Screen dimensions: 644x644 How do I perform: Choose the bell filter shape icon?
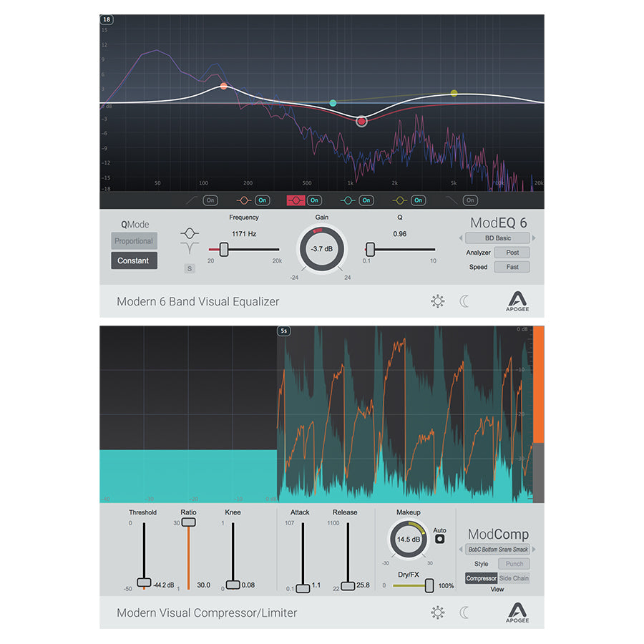pyautogui.click(x=190, y=233)
